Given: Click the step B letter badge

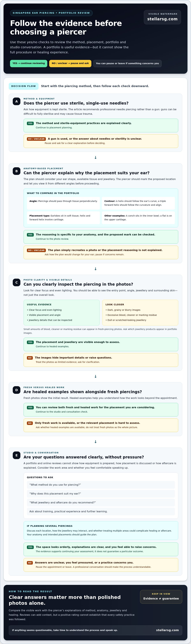Looking at the screenshot, I should coord(17,171).
